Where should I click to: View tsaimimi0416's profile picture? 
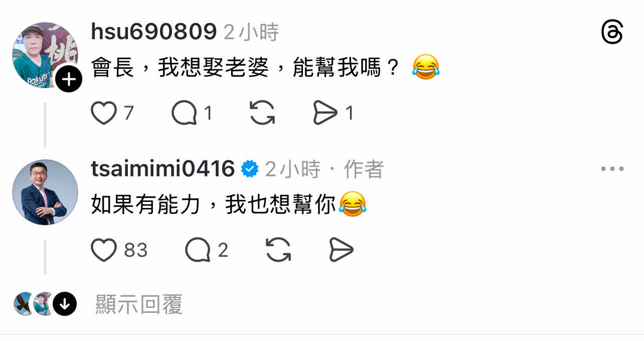(x=45, y=192)
